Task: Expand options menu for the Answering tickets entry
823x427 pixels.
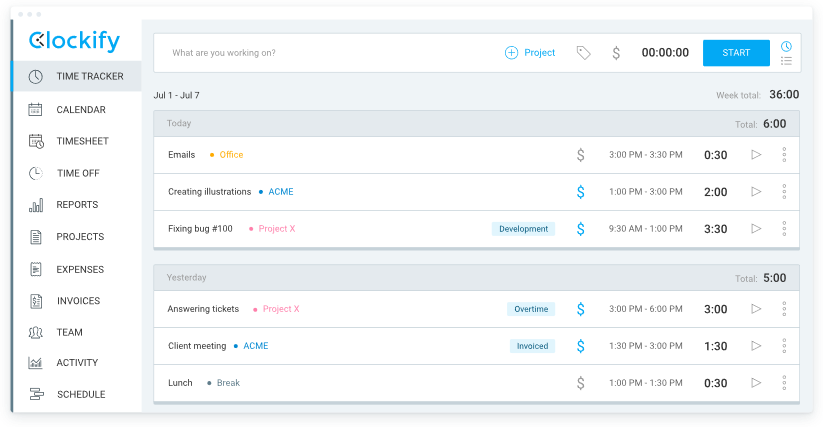Action: click(x=784, y=309)
